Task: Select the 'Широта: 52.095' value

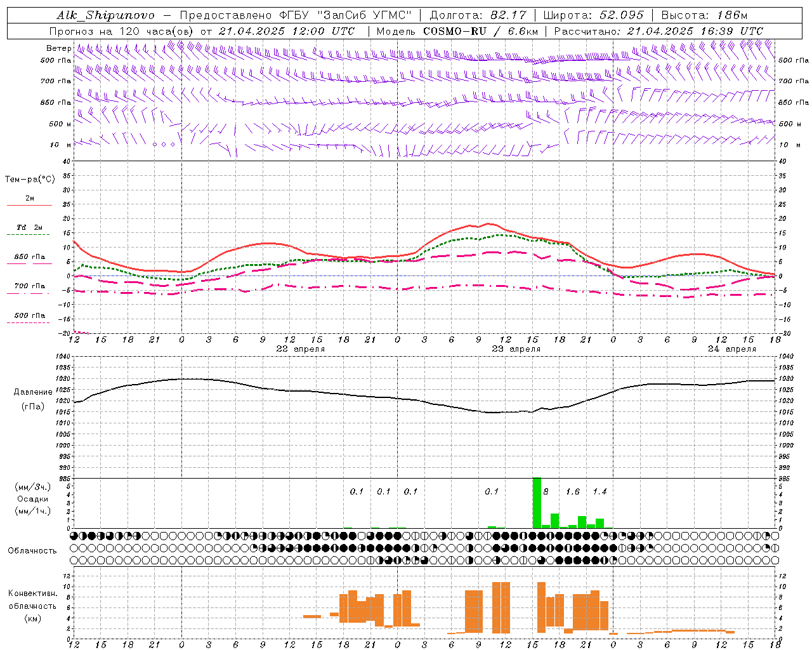Action: 594,15
